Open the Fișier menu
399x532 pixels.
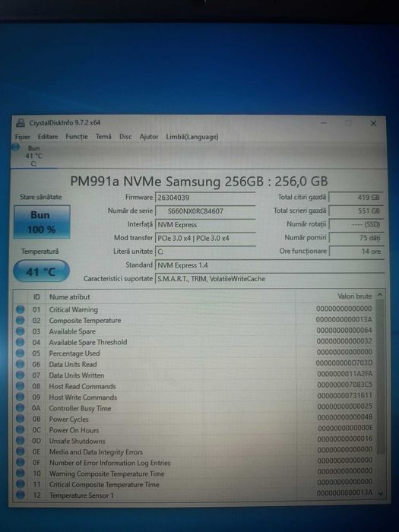(22, 137)
